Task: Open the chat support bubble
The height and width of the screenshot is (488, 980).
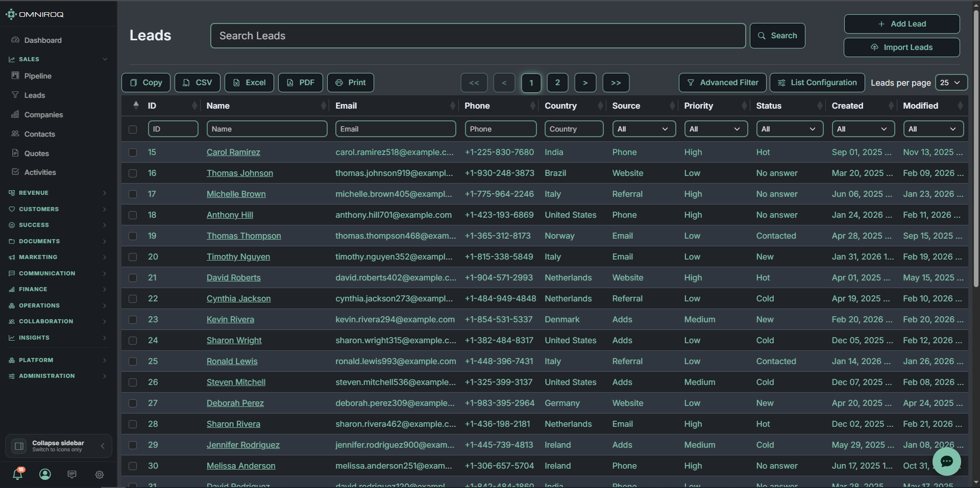Action: (x=947, y=461)
